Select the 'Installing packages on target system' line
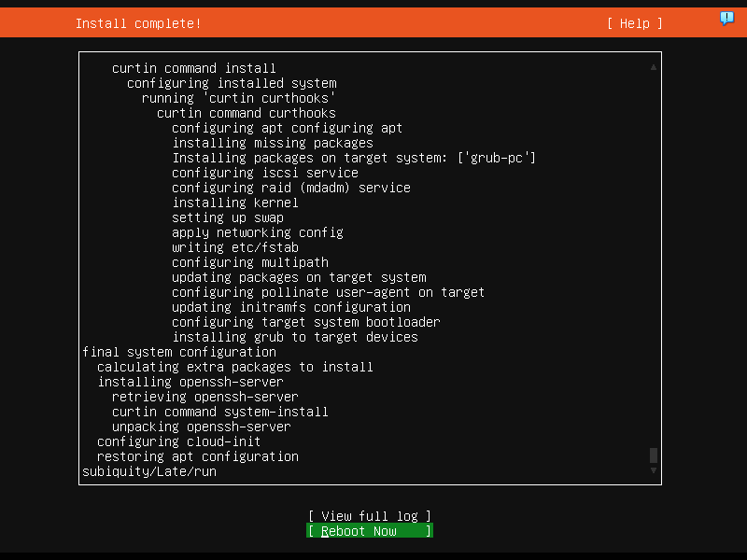The height and width of the screenshot is (560, 747). click(354, 158)
